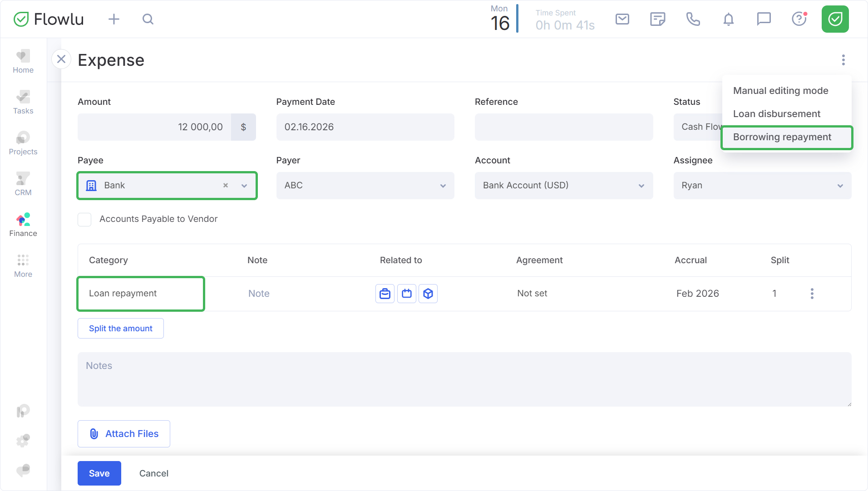
Task: Click the cube icon in Related to
Action: (x=428, y=294)
